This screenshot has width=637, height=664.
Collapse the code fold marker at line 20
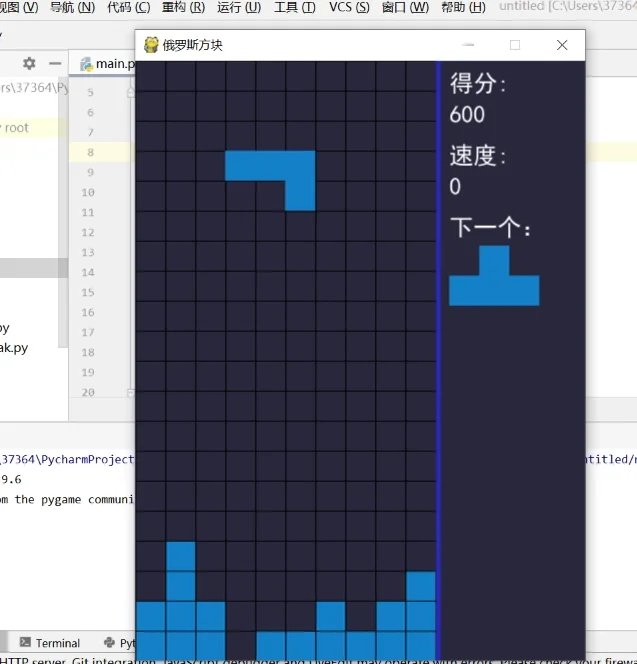click(130, 393)
